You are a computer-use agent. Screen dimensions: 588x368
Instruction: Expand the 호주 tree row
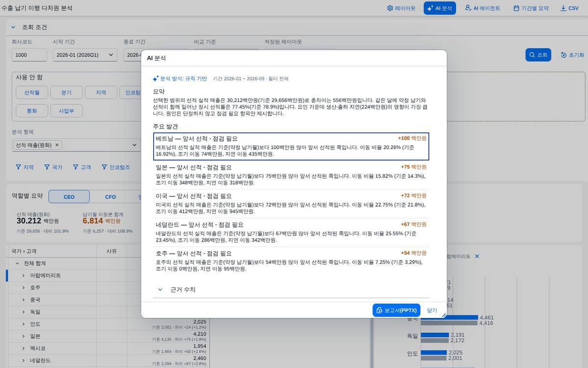coord(23,288)
